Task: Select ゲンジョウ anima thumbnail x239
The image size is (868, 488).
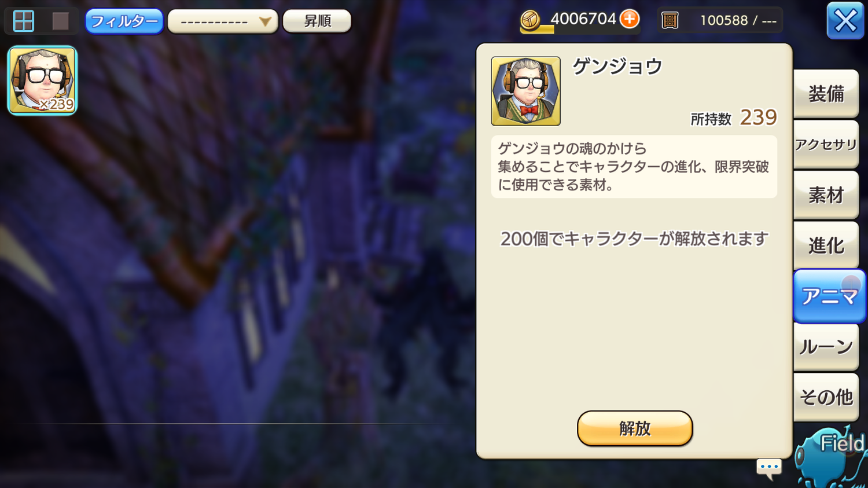Action: pyautogui.click(x=42, y=80)
